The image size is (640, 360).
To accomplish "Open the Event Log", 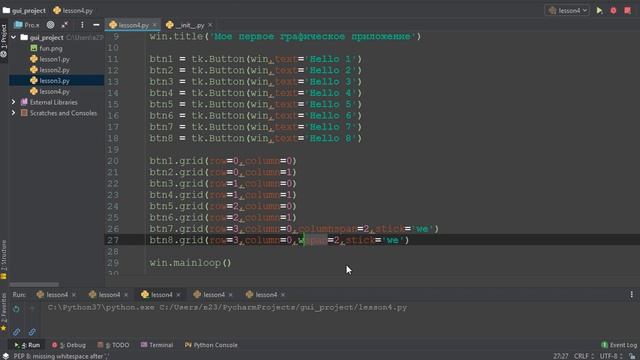I will (x=619, y=345).
